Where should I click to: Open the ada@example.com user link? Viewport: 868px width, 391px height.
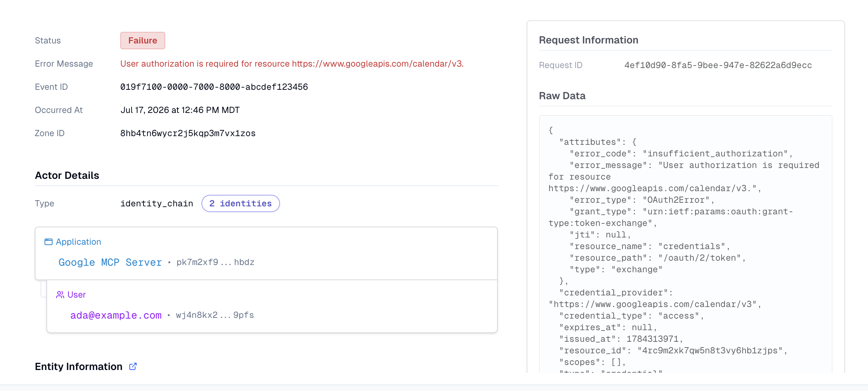click(x=116, y=315)
